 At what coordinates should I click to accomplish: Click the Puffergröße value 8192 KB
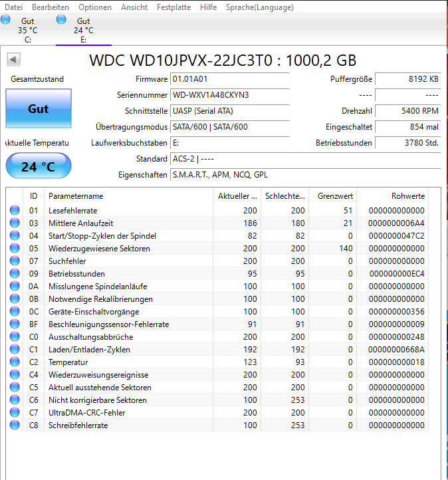click(408, 79)
